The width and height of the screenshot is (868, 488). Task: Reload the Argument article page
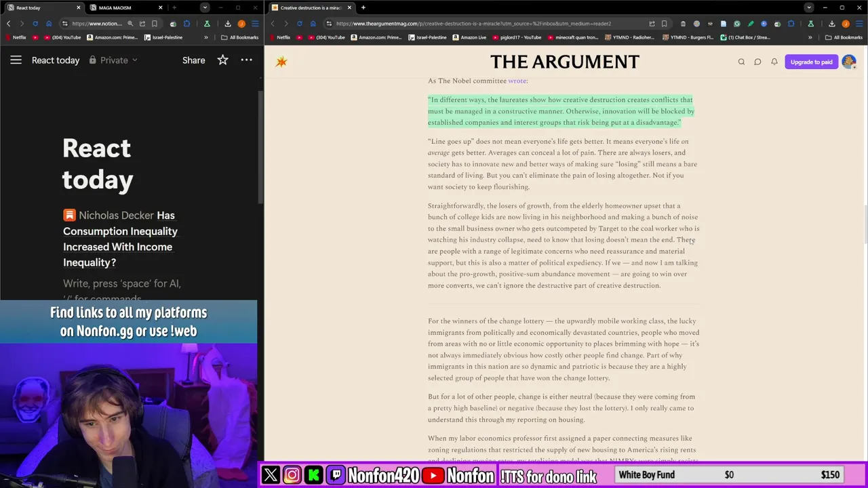[x=299, y=24]
